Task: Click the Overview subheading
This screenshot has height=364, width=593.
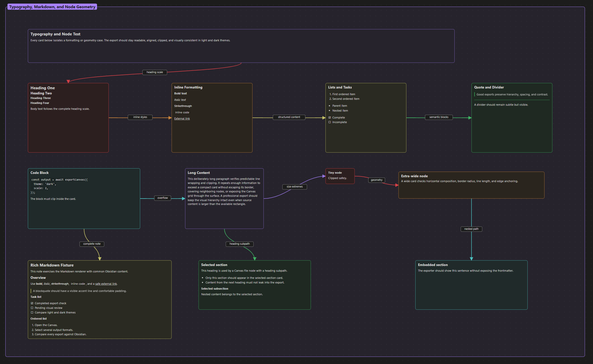Action: 38,278
